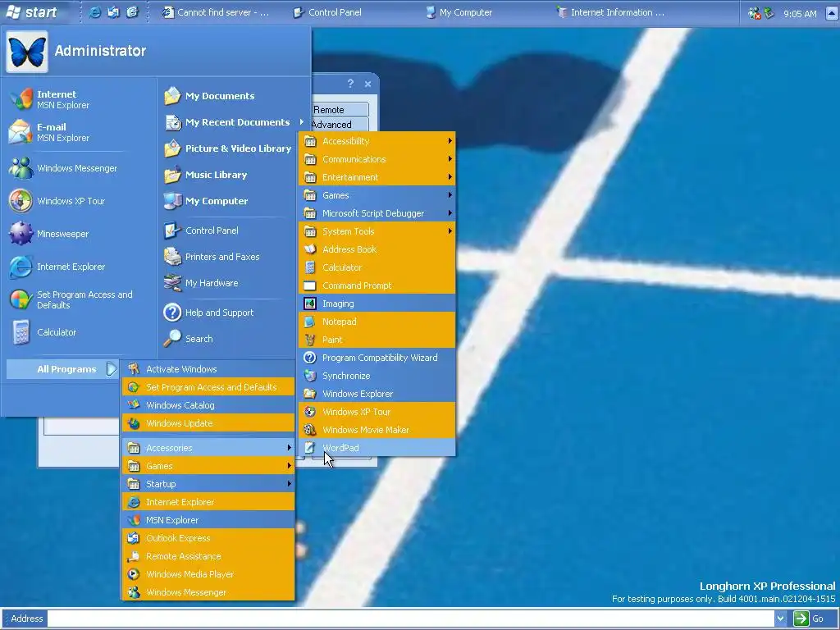
Task: Click Windows Messenger icon in All Programs list
Action: (134, 592)
